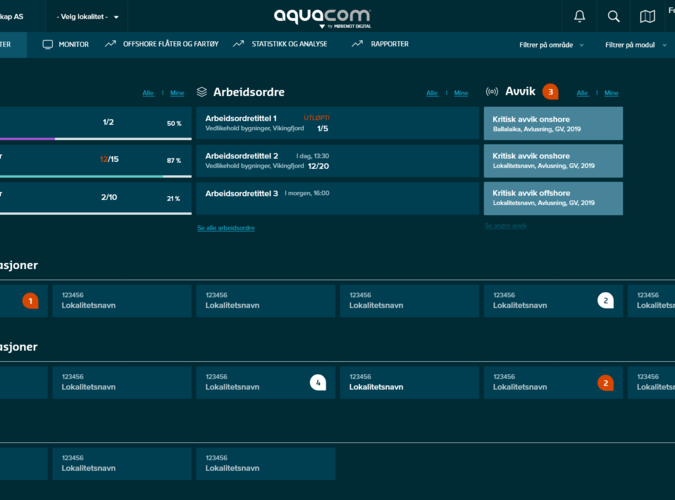Screen dimensions: 675x500
Task: Click the monitor screen icon
Action: (48, 44)
